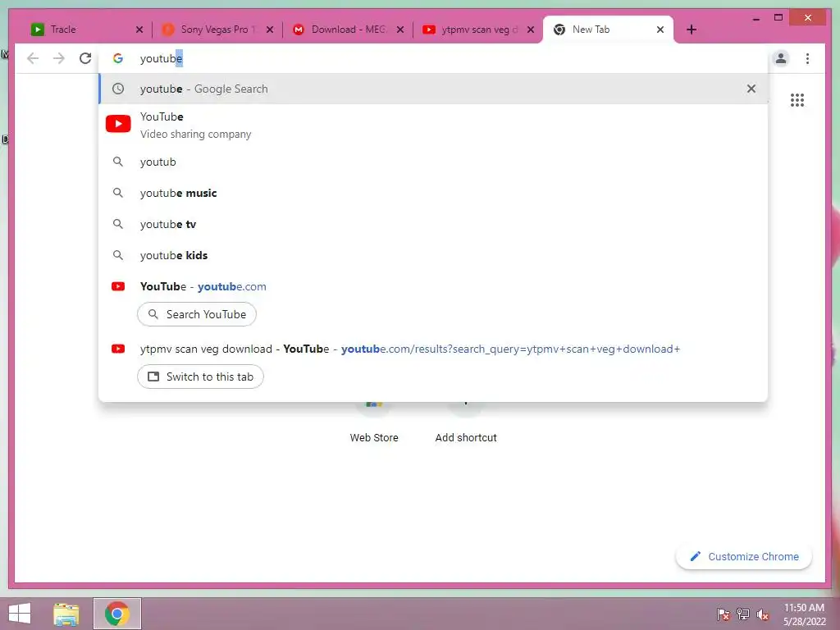The width and height of the screenshot is (840, 630).
Task: Close the Tracle tab
Action: pos(139,30)
